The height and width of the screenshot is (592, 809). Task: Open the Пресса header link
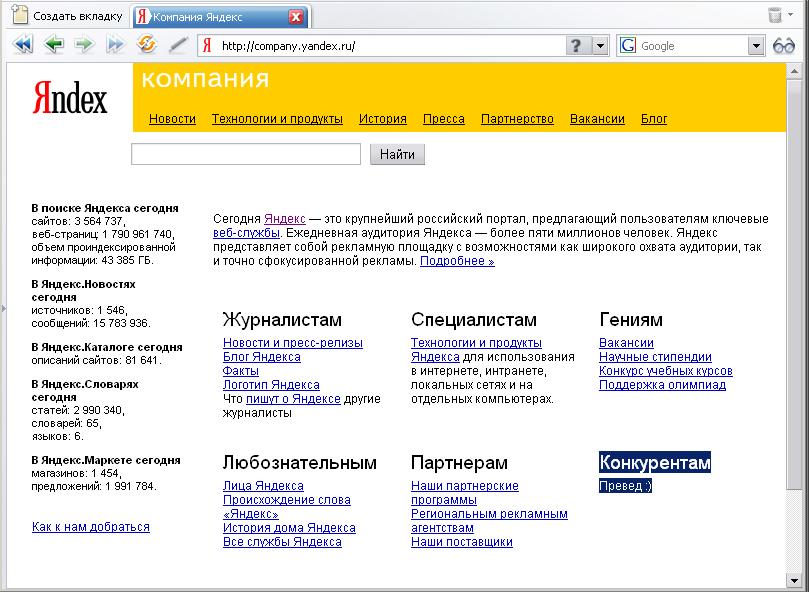[444, 119]
